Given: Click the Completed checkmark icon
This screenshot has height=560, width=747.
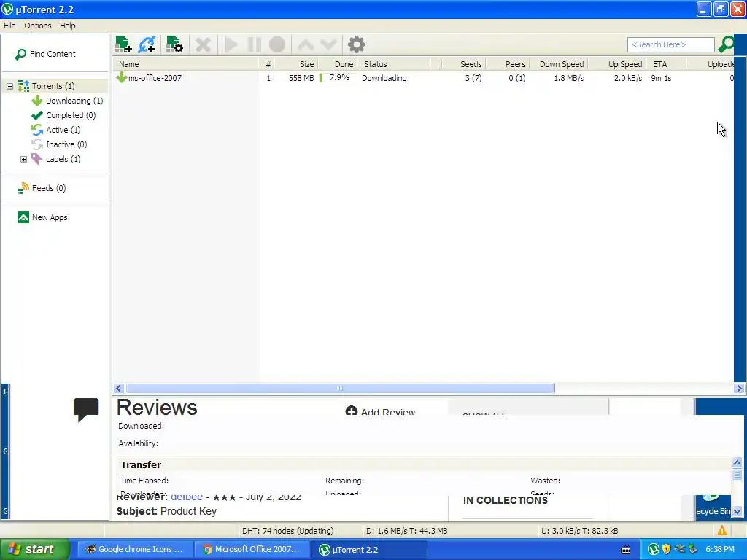Looking at the screenshot, I should point(36,115).
